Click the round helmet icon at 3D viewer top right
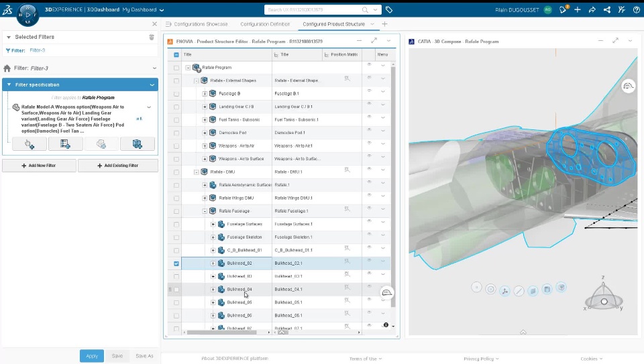This screenshot has width=644, height=364. [628, 86]
